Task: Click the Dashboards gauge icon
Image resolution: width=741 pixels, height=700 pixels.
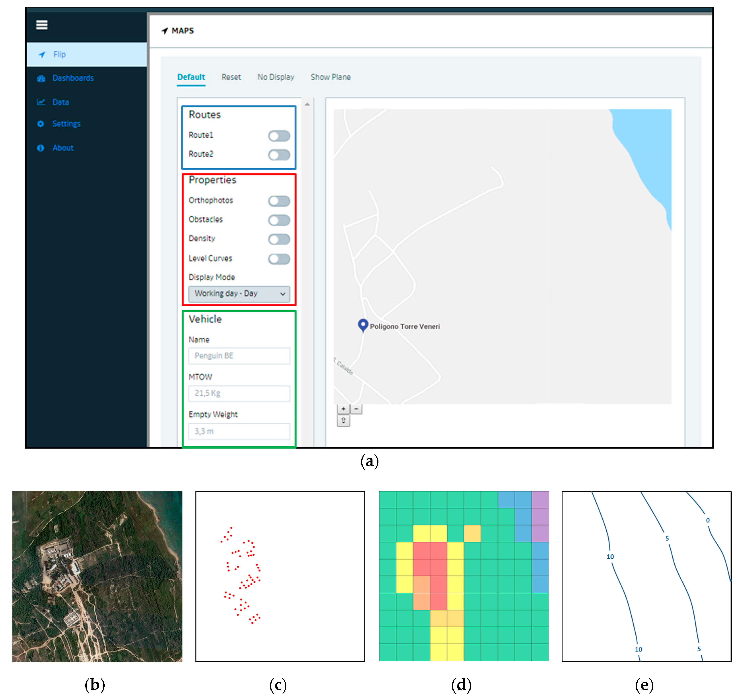Action: [x=41, y=78]
